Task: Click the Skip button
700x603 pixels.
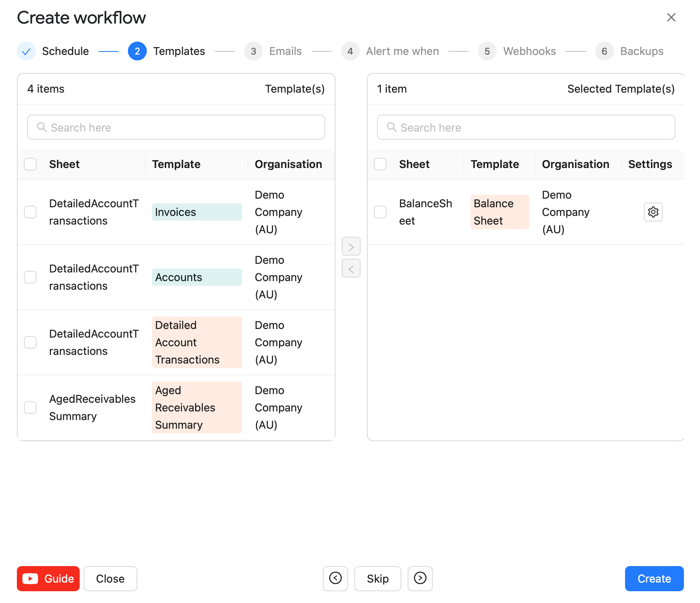Action: click(x=377, y=578)
